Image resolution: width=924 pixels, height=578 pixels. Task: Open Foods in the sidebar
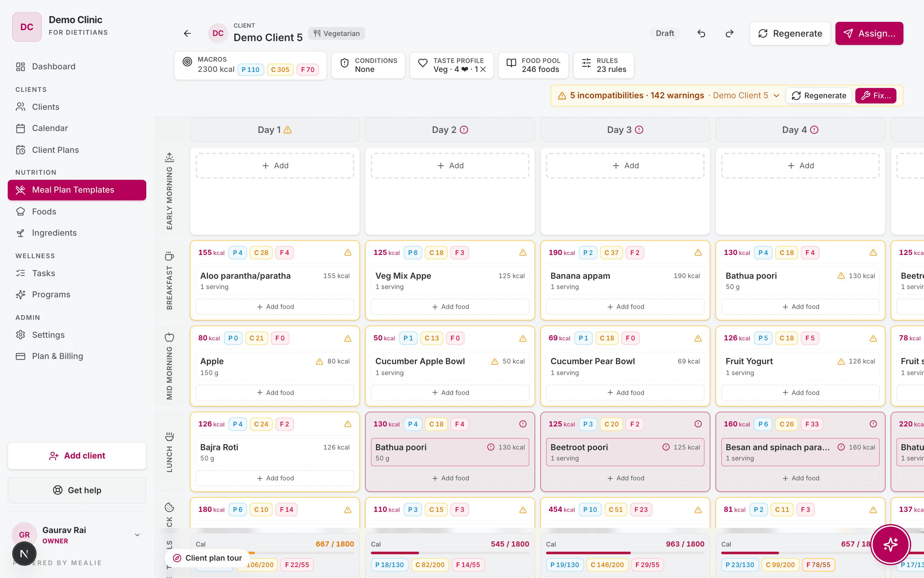(77, 211)
